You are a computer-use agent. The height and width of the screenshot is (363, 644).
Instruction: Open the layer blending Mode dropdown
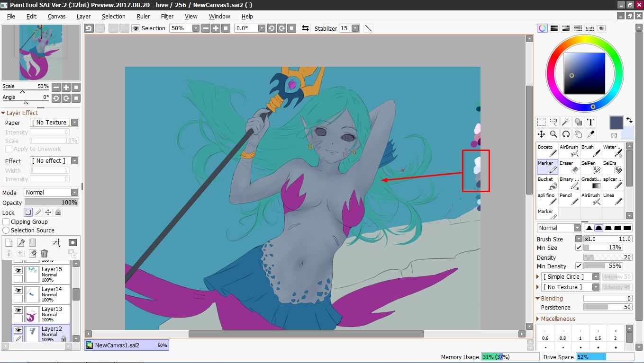74,193
